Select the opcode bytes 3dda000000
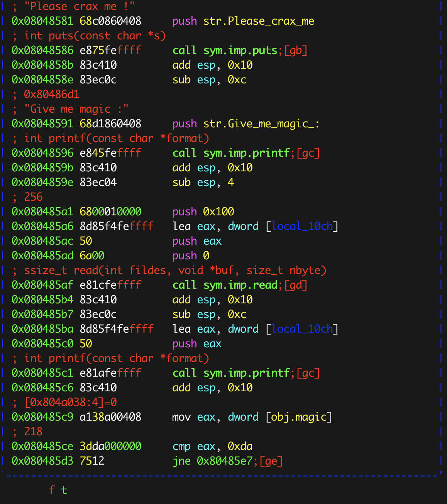 pyautogui.click(x=110, y=446)
